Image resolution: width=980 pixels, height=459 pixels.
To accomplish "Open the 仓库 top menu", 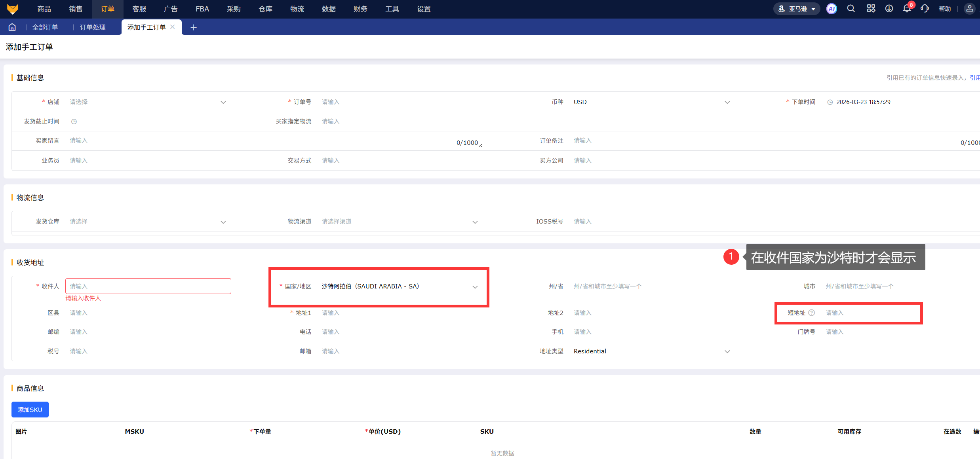I will (x=265, y=9).
